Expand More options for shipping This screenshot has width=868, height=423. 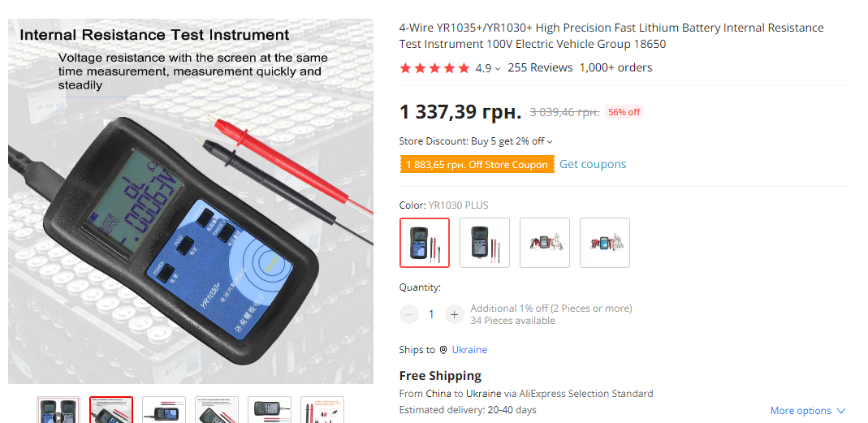(x=807, y=411)
